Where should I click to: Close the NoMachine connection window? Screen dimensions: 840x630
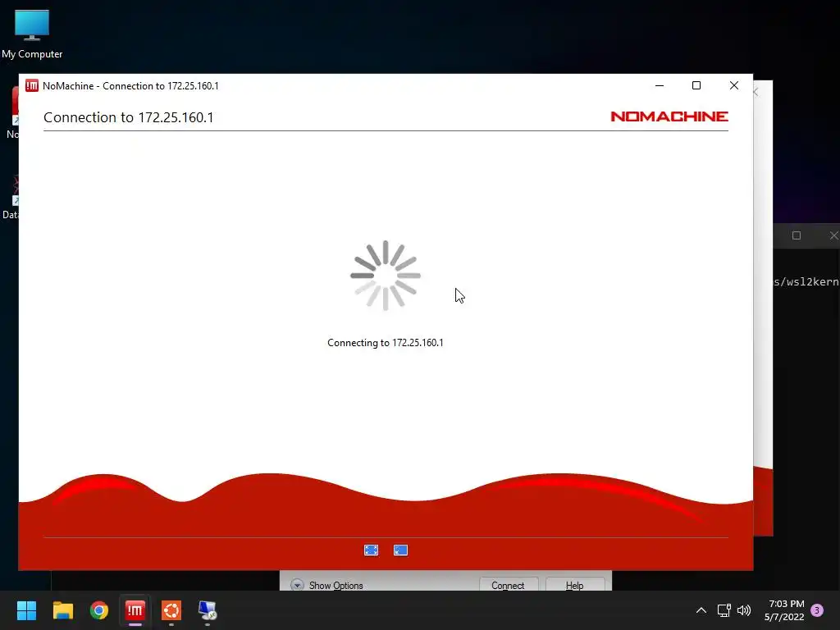[x=734, y=85]
